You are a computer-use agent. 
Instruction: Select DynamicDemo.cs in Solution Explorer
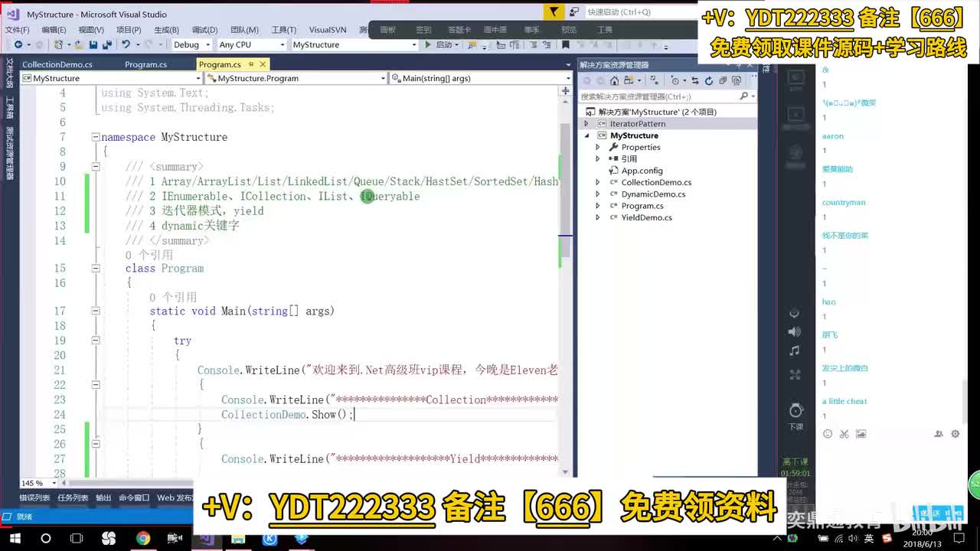[653, 194]
